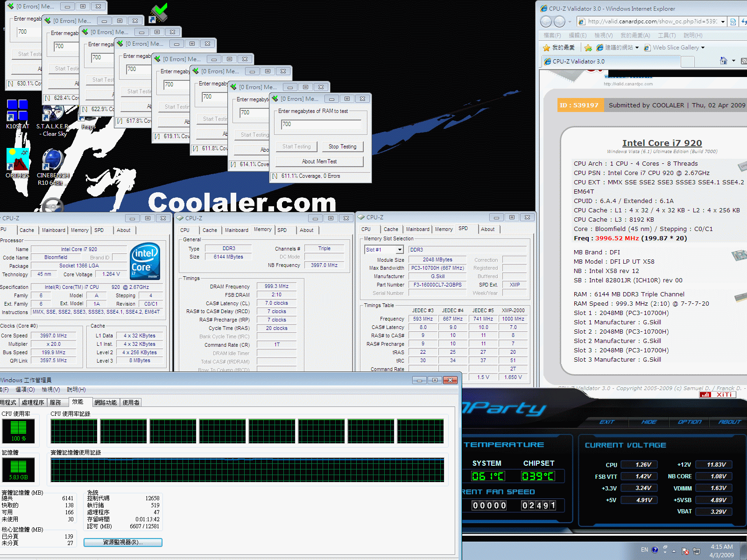747x560 pixels.
Task: Click the Action Center flag tray icon
Action: 686,551
